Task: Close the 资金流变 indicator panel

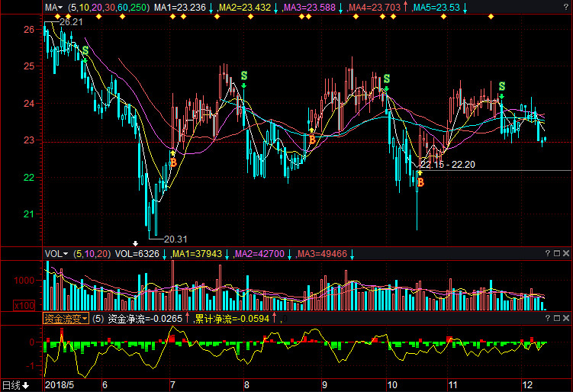Action: click(565, 318)
